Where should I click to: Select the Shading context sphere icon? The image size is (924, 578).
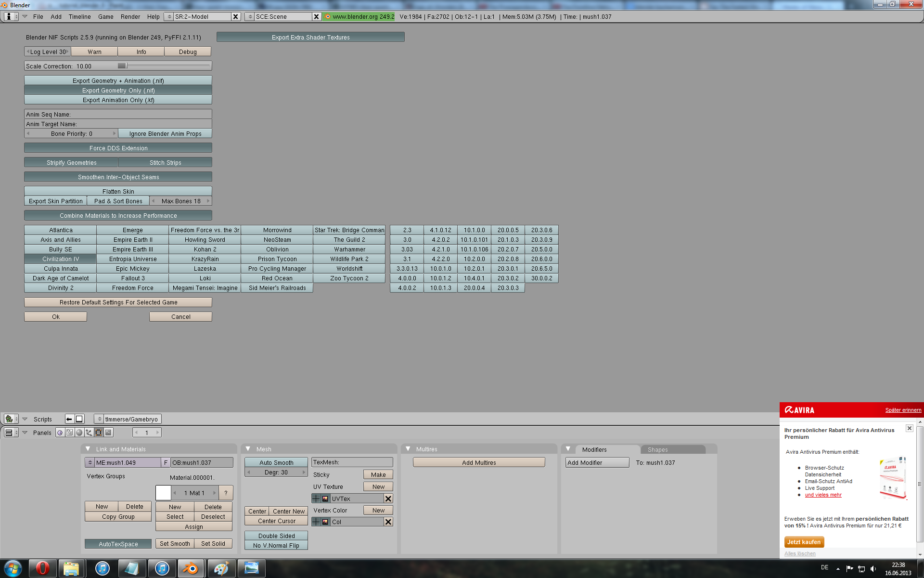click(79, 433)
